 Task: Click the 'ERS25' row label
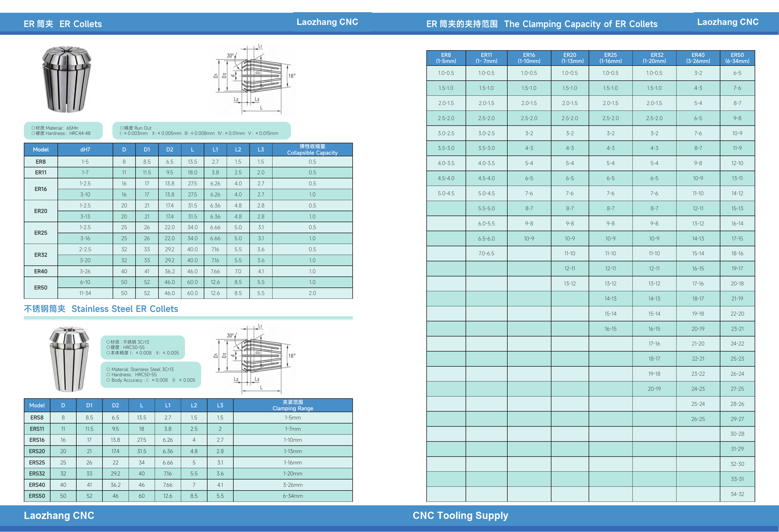[37, 463]
